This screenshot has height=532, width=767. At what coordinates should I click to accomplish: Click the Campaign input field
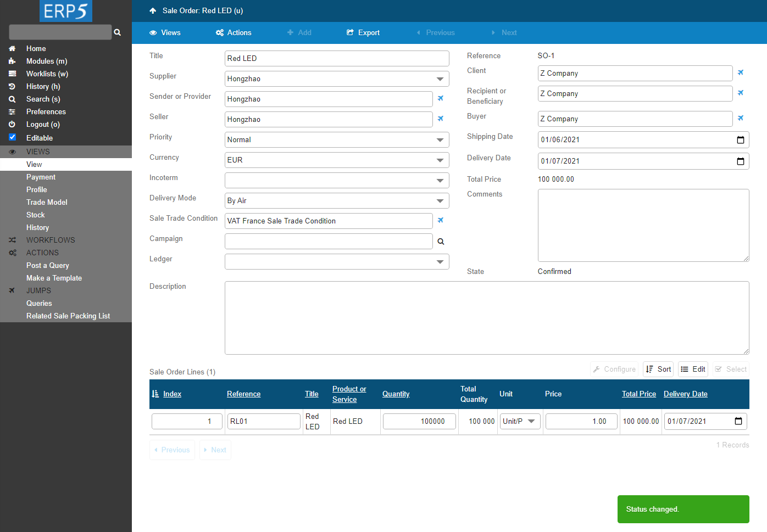329,241
